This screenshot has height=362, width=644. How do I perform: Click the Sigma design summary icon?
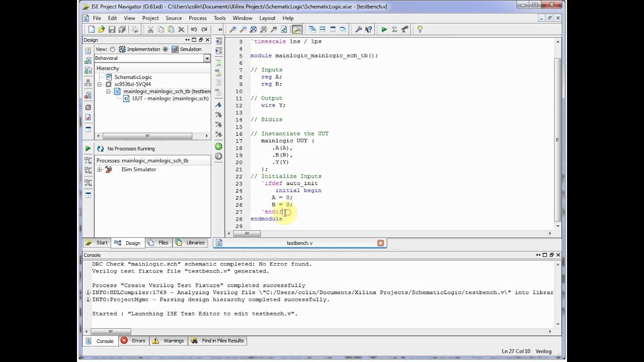(394, 30)
